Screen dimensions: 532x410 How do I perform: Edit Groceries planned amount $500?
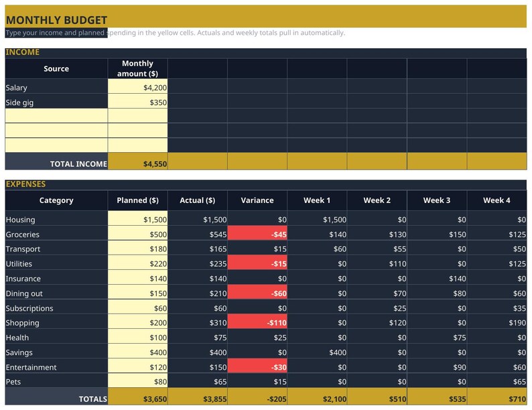click(138, 233)
